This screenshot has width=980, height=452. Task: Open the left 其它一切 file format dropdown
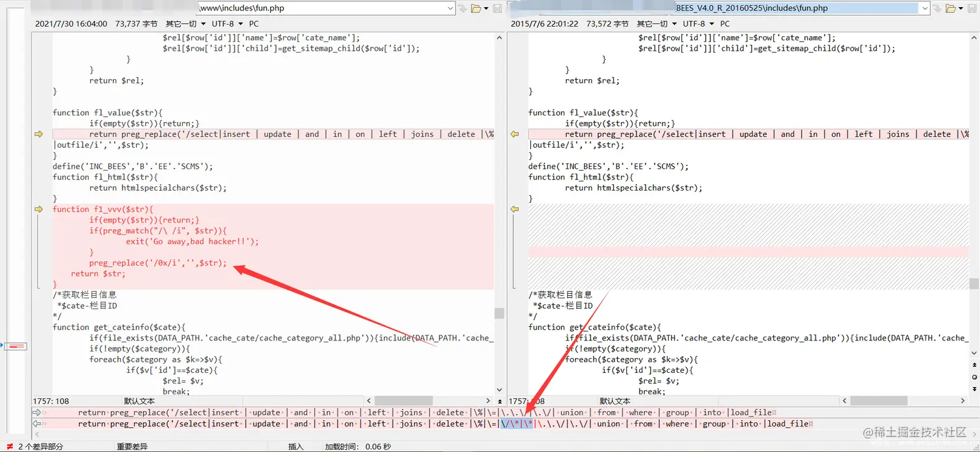pos(184,24)
